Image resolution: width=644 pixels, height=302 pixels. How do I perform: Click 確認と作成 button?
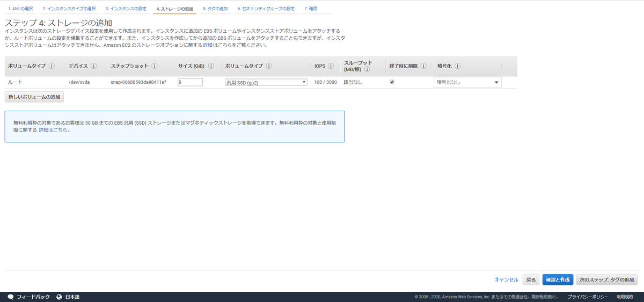coord(558,279)
